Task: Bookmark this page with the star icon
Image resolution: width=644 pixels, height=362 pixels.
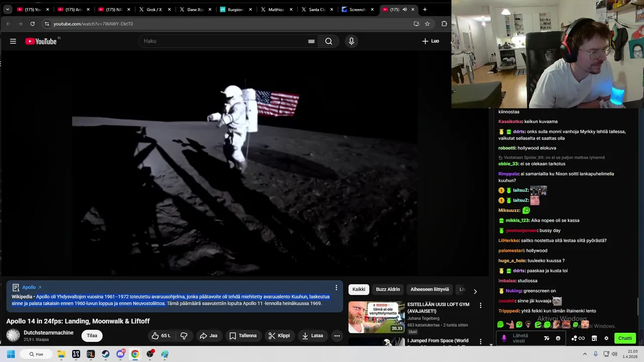Action: click(427, 24)
